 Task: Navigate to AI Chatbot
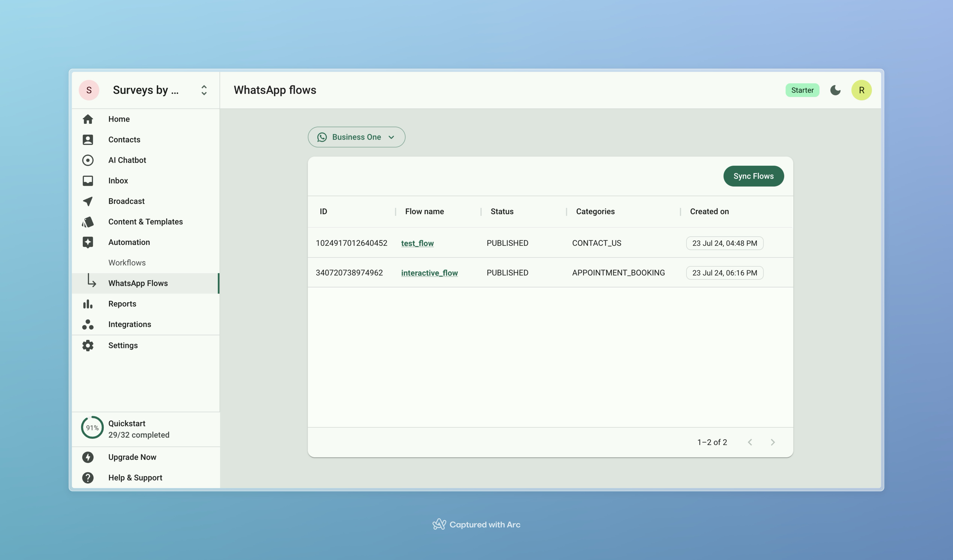tap(146, 160)
